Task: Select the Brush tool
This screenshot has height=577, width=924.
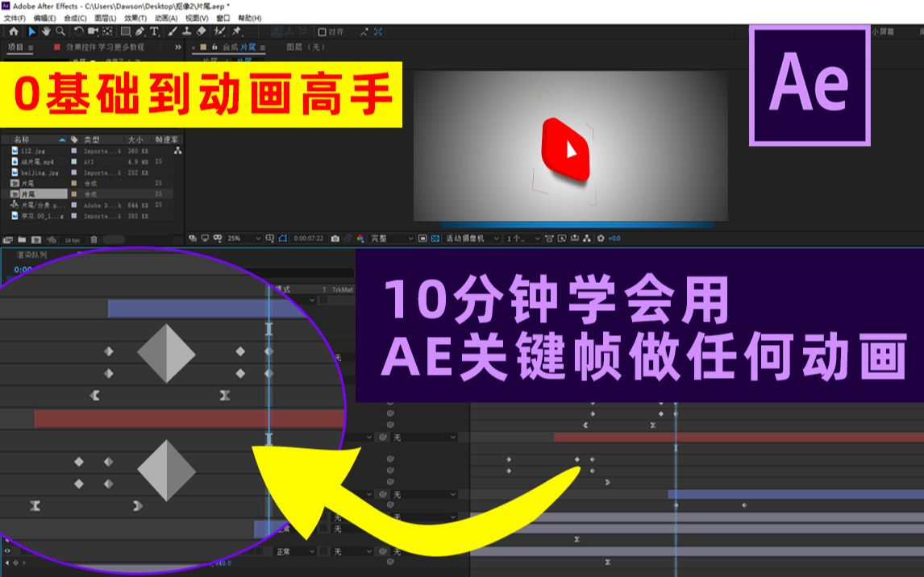Action: [x=172, y=31]
